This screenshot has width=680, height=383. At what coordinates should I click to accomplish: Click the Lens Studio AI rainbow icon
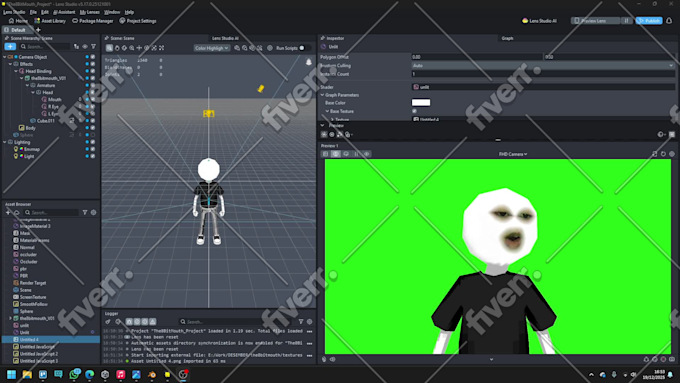[525, 20]
